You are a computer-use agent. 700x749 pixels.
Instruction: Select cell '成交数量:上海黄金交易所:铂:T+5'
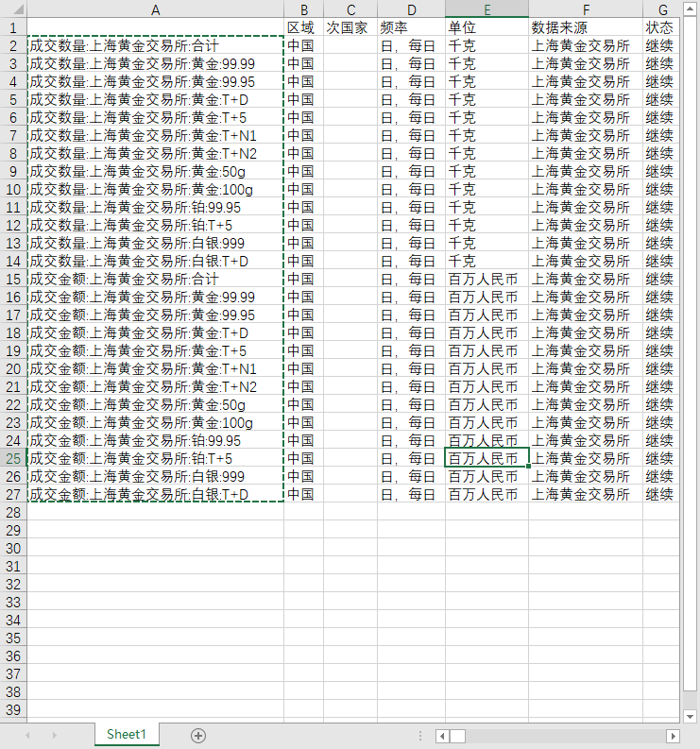click(x=155, y=225)
